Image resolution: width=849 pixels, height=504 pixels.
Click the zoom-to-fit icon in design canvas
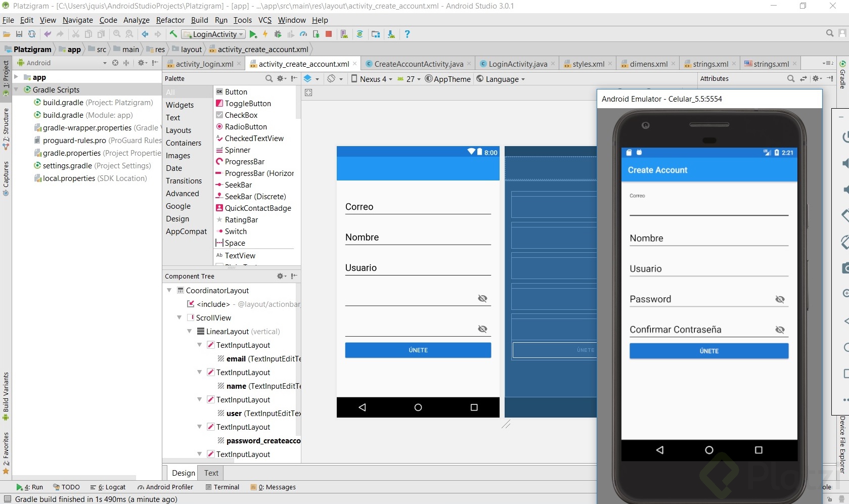point(308,93)
